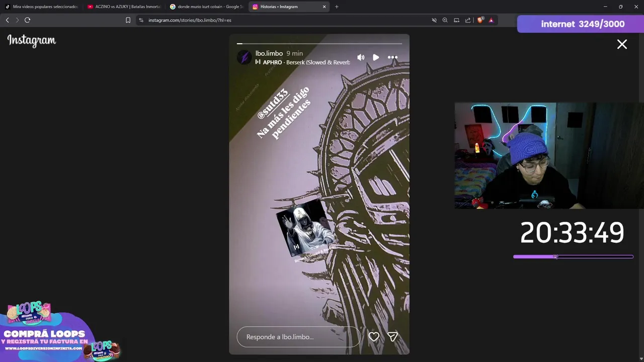This screenshot has width=644, height=362.
Task: Restore down the browser window
Action: pos(620,7)
